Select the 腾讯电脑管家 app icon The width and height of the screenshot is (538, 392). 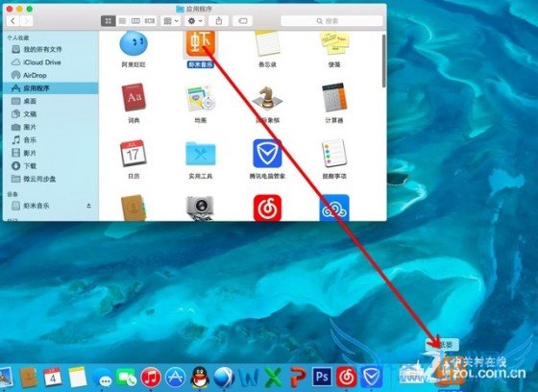coord(267,154)
